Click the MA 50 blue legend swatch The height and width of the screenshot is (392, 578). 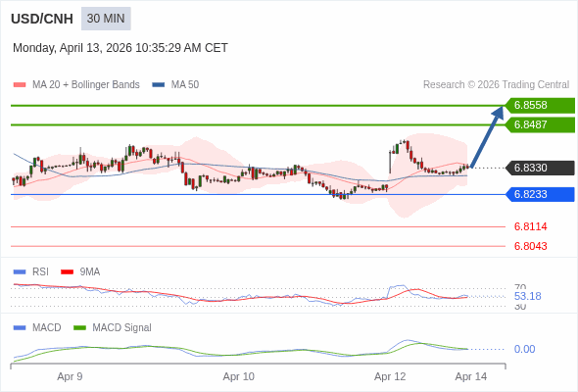coord(159,85)
